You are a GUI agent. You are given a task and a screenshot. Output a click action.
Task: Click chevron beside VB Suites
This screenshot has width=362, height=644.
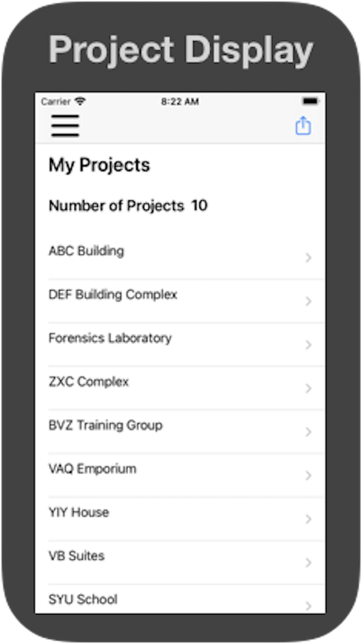pos(308,563)
